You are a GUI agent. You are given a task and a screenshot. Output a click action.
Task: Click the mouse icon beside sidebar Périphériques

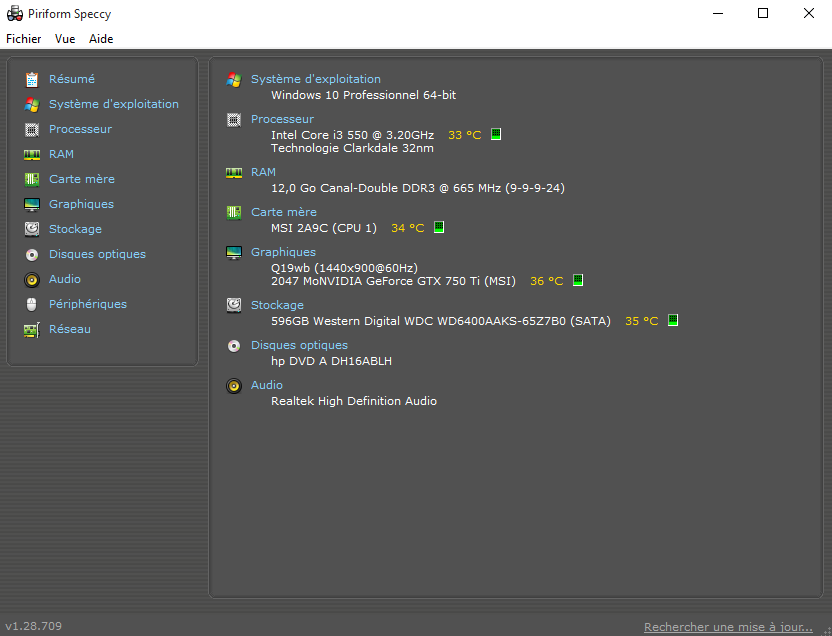click(32, 304)
